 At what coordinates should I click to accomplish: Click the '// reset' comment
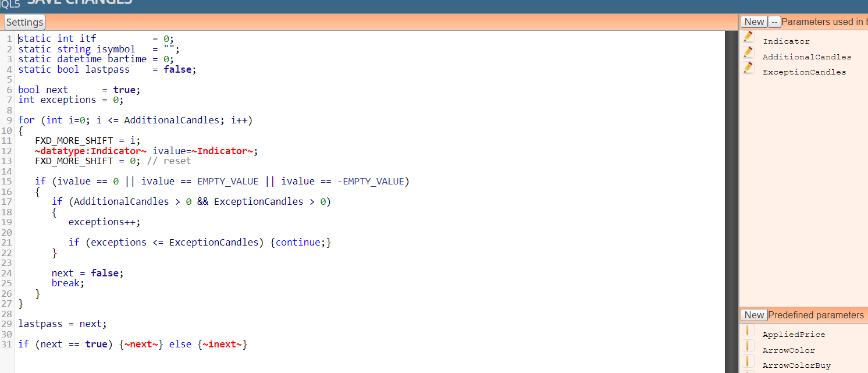169,161
